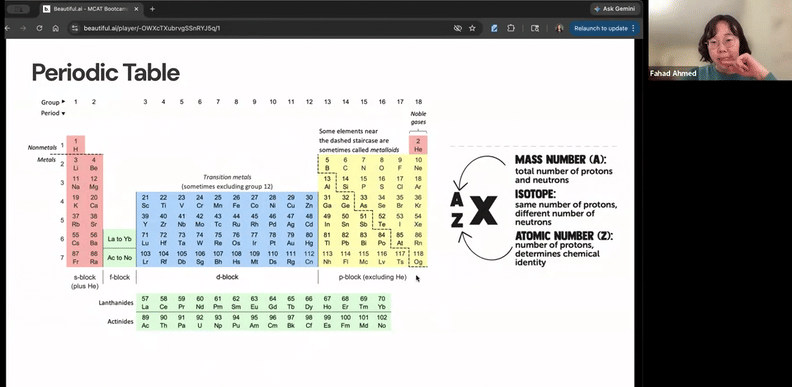Bookmark this page with the star icon
Viewport: 792px width, 387px height.
tap(472, 28)
